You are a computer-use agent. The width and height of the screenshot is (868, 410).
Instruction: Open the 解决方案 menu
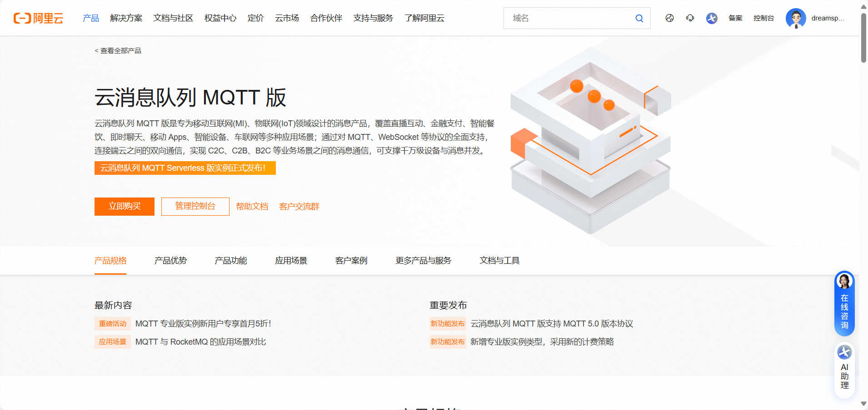click(x=126, y=18)
